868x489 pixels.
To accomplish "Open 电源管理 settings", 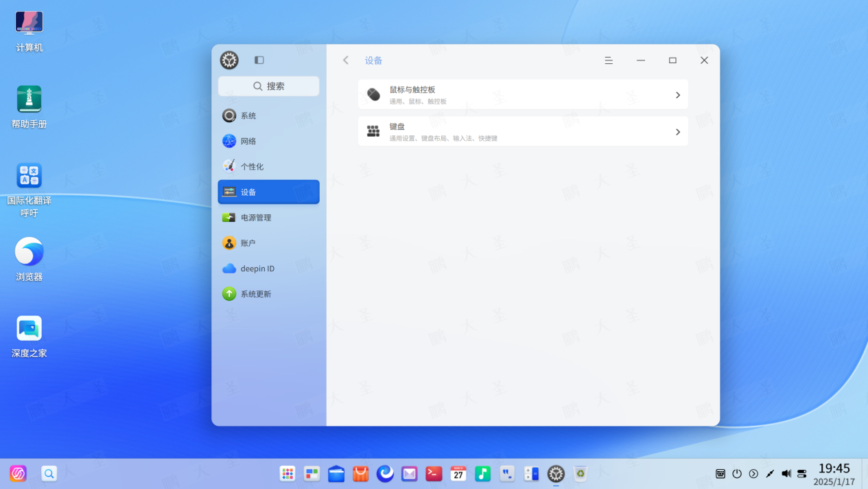I will click(268, 217).
